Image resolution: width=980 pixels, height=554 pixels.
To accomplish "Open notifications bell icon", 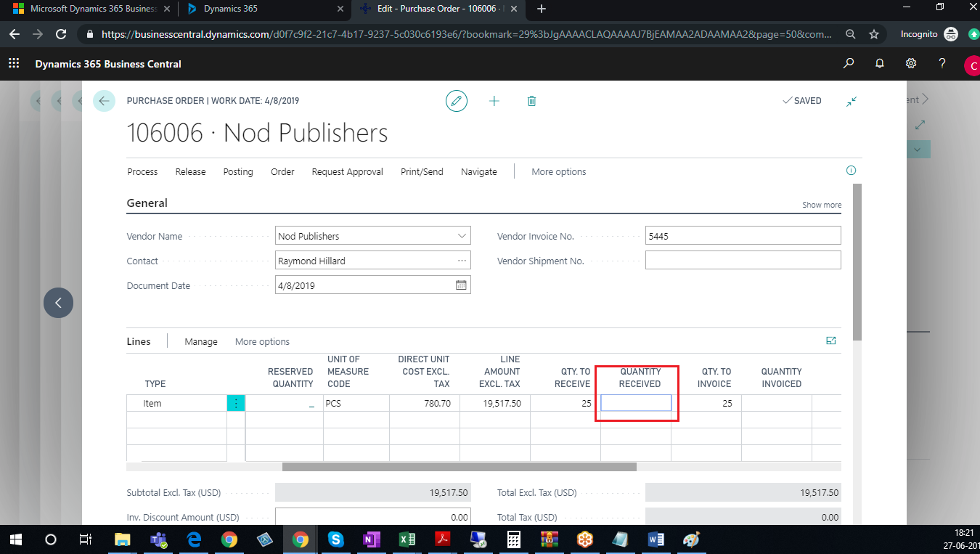I will (x=880, y=64).
